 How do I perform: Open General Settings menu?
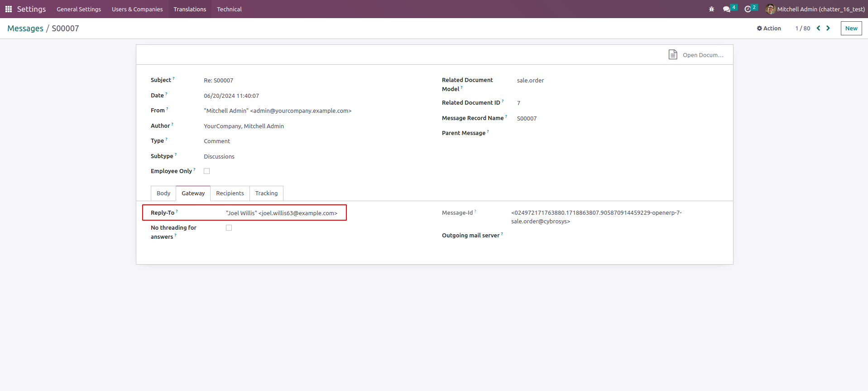(x=79, y=9)
